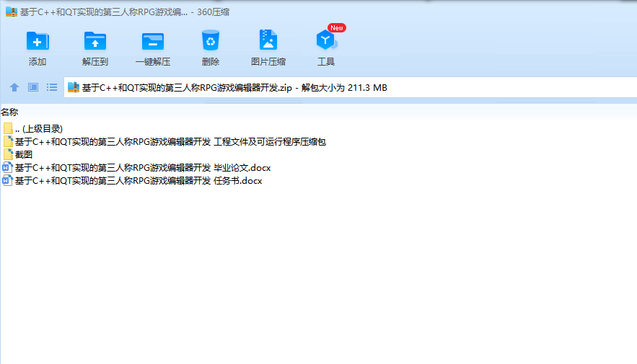This screenshot has height=364, width=637.
Task: Open the 工具 (Tools) hexagon icon
Action: pyautogui.click(x=326, y=40)
